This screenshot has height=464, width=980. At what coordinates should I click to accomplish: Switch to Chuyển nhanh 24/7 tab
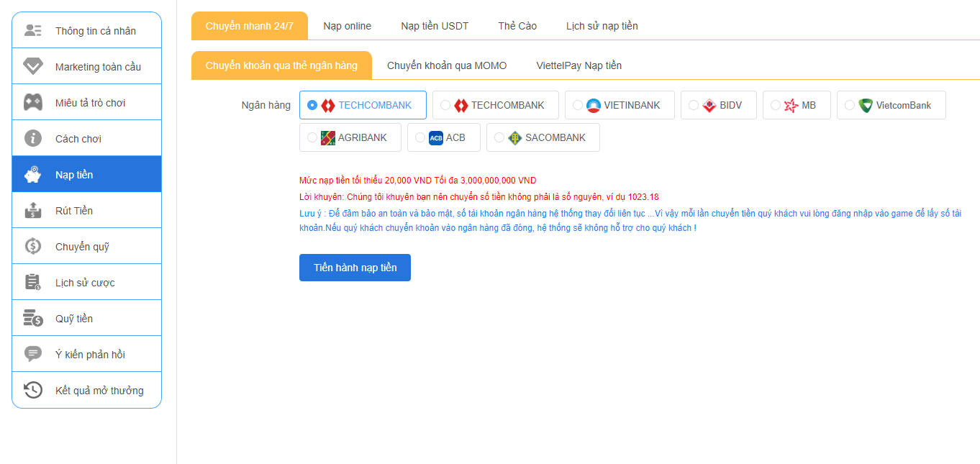coord(250,26)
